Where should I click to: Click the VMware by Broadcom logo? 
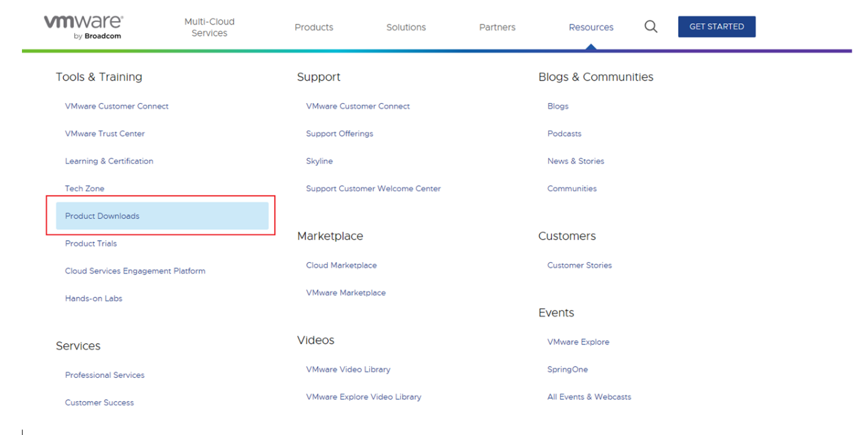coord(83,27)
